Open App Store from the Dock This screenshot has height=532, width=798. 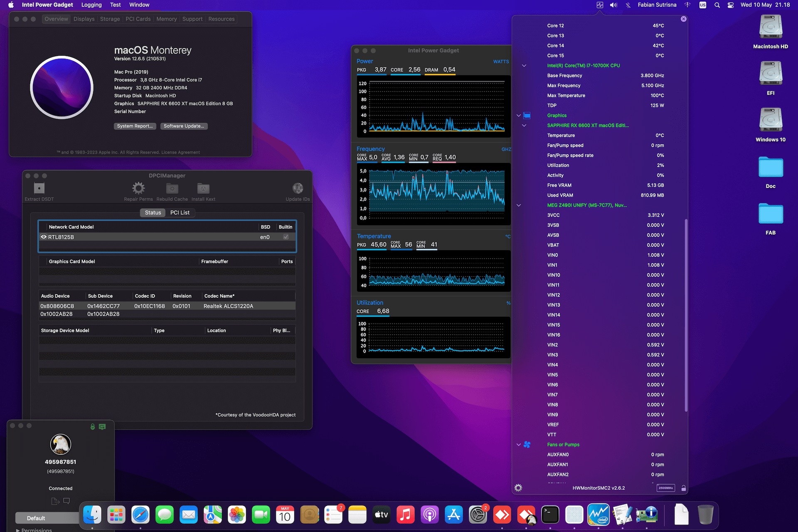click(454, 515)
